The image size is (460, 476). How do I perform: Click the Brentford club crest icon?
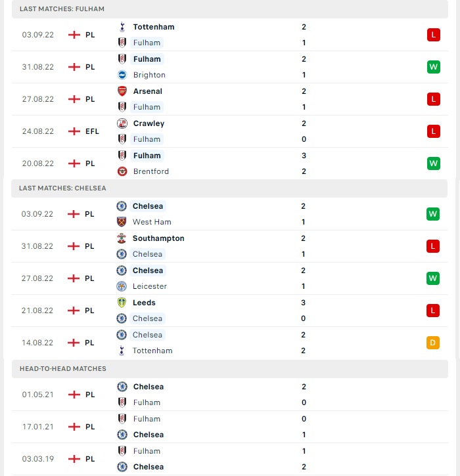(122, 171)
